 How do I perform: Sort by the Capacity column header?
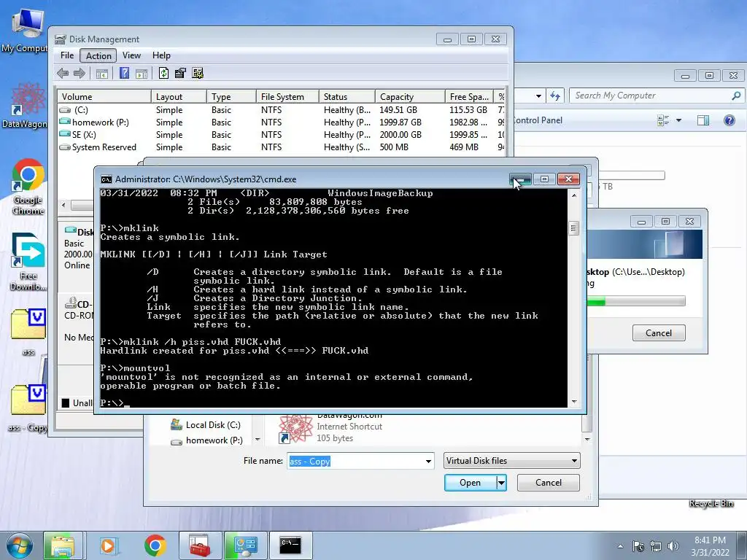[x=410, y=97]
